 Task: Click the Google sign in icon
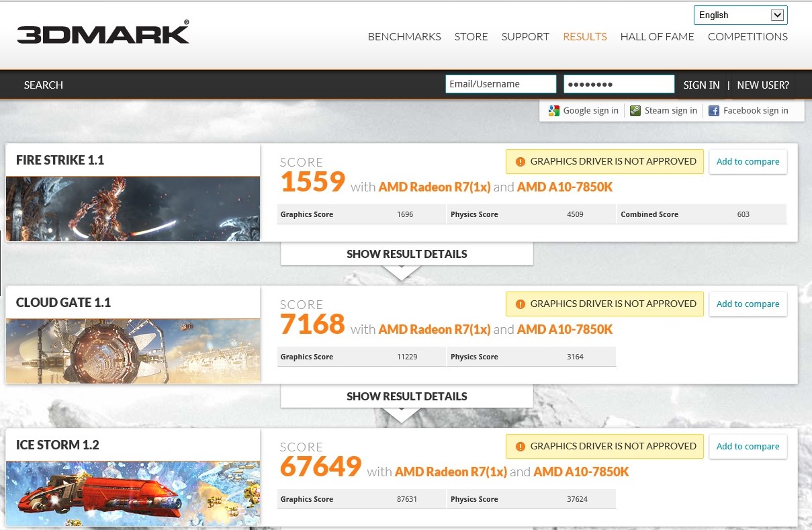[x=554, y=111]
